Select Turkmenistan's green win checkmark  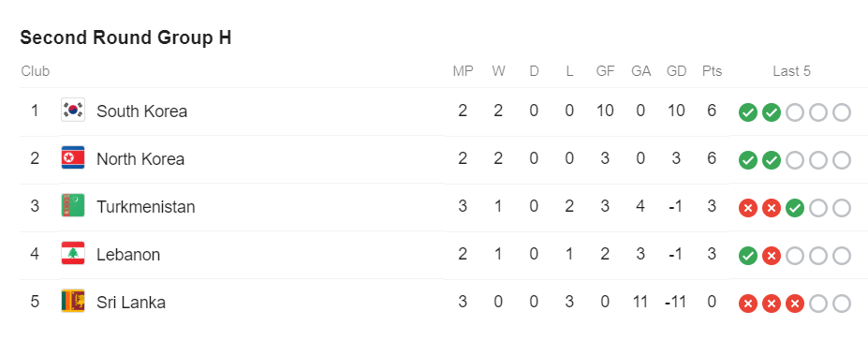tap(794, 209)
